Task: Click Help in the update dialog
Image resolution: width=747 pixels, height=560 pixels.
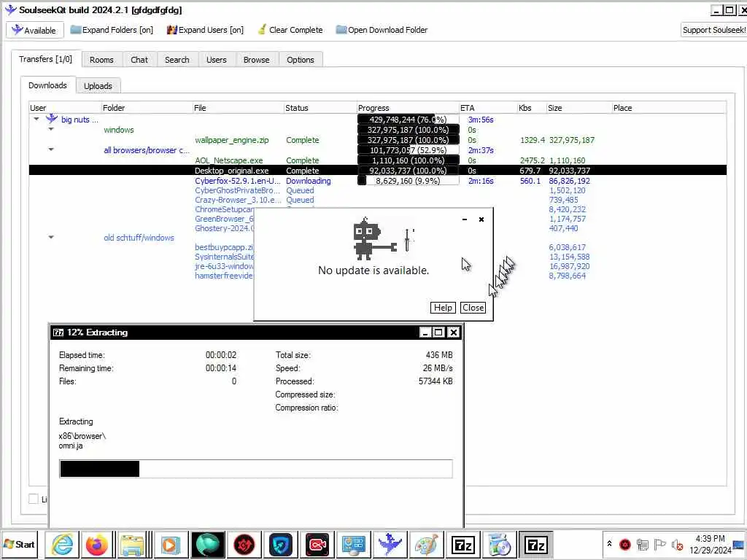Action: pyautogui.click(x=443, y=308)
